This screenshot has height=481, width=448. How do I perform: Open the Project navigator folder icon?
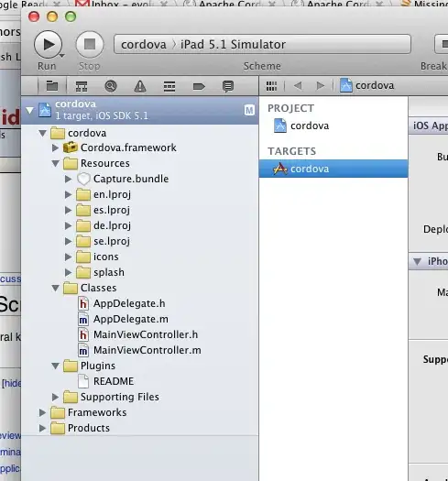coord(52,86)
